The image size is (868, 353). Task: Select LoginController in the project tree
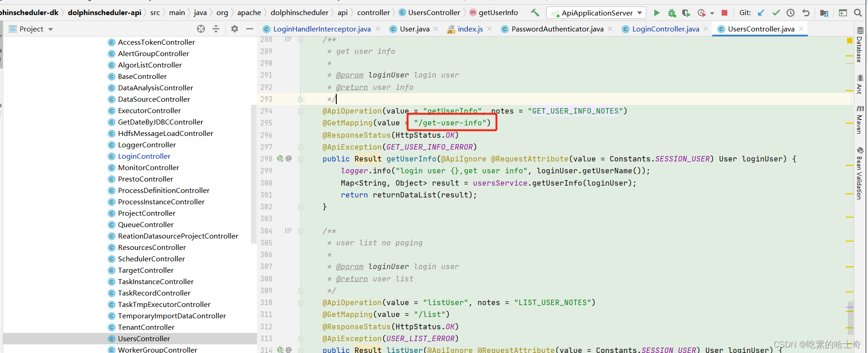coord(144,156)
